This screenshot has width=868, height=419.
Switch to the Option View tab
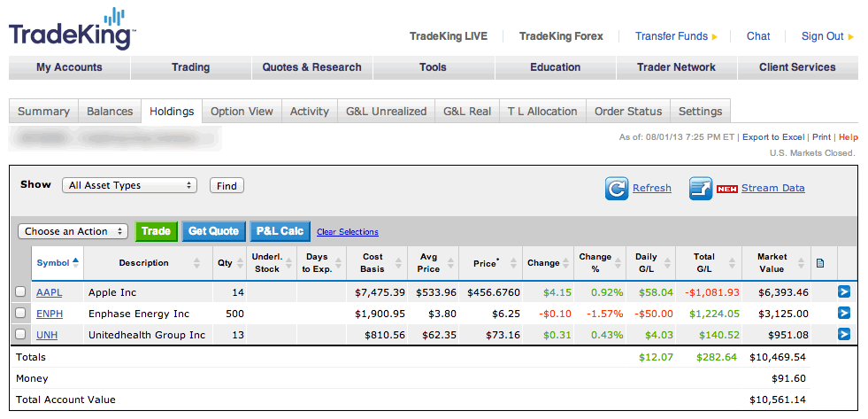pyautogui.click(x=242, y=112)
